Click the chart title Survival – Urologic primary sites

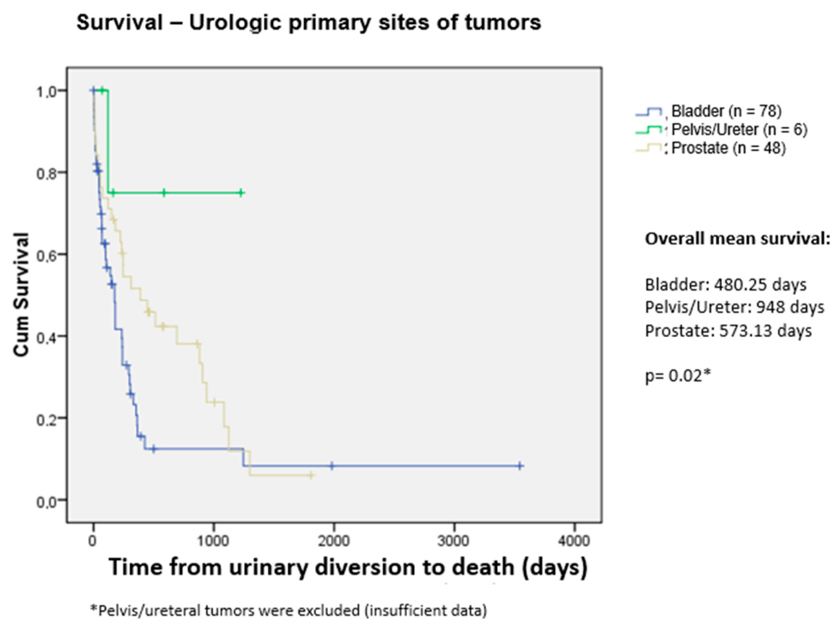coord(309,23)
